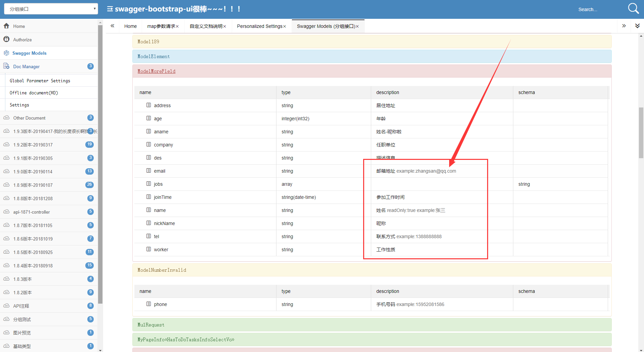Open Authorize via its lock icon
Image resolution: width=644 pixels, height=352 pixels.
click(x=6, y=39)
